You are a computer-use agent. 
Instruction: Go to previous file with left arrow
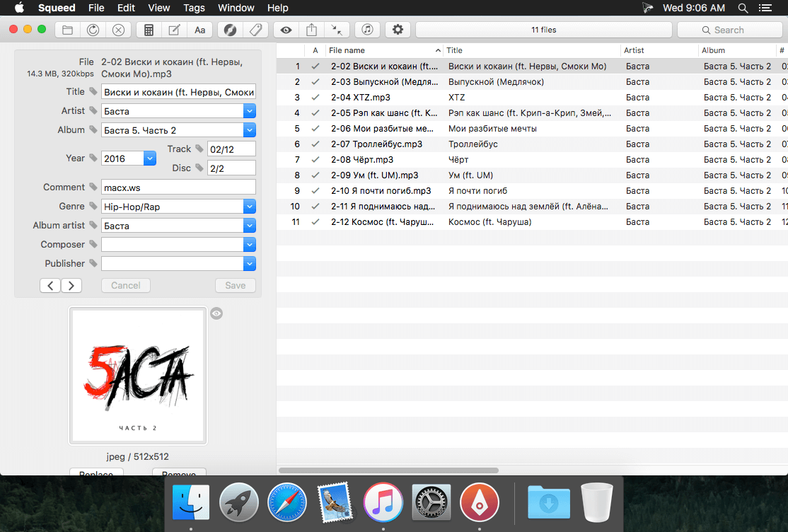click(50, 286)
